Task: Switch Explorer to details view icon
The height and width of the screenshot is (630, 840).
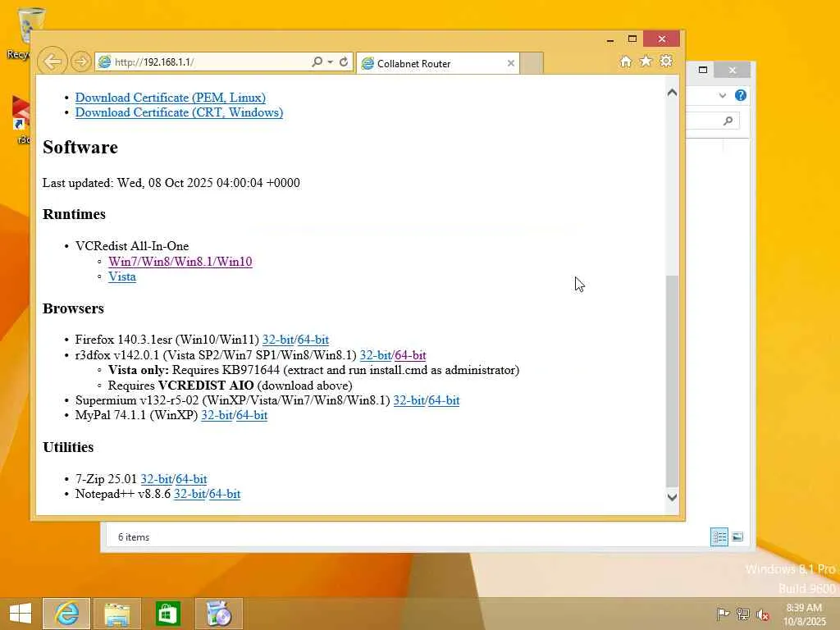Action: [719, 536]
